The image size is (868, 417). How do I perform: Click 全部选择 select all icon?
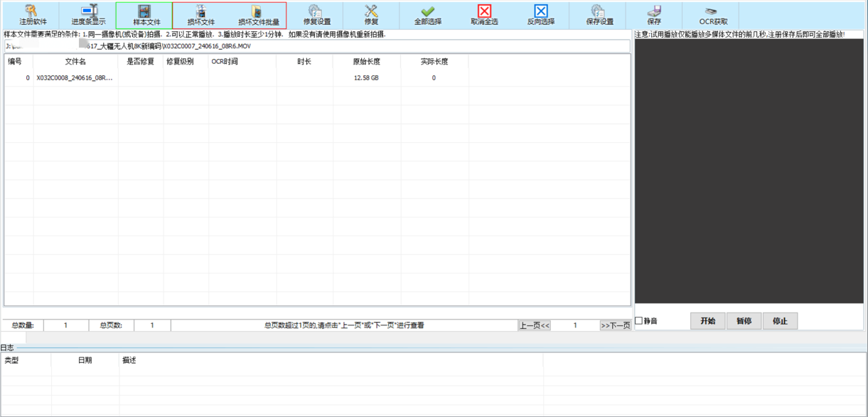click(x=427, y=15)
